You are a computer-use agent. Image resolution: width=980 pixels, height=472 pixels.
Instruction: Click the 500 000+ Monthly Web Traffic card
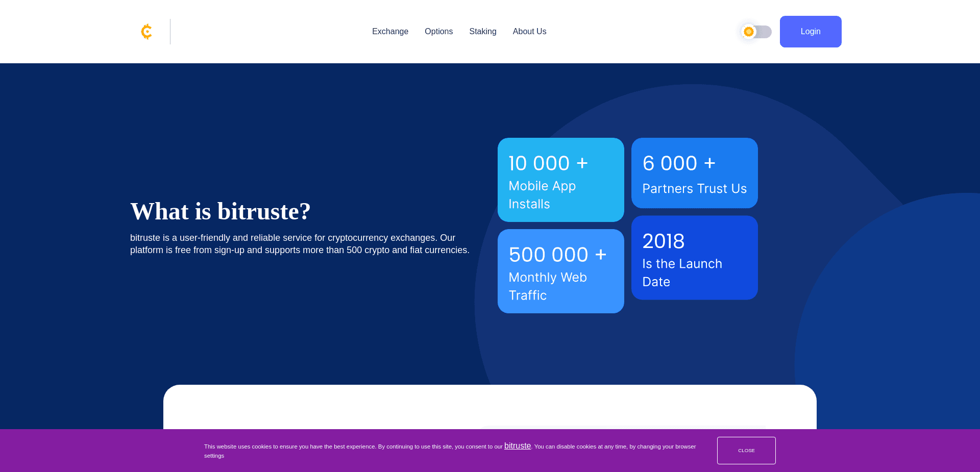click(560, 271)
